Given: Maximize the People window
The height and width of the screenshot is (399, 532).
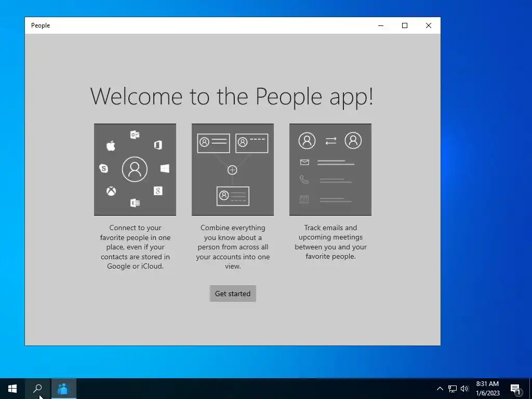Looking at the screenshot, I should (404, 25).
